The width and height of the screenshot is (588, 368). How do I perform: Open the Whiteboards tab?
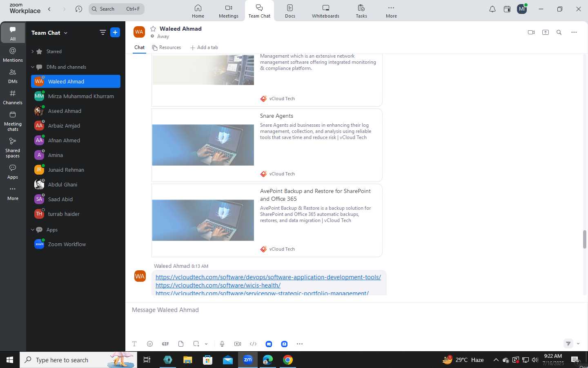(x=325, y=11)
